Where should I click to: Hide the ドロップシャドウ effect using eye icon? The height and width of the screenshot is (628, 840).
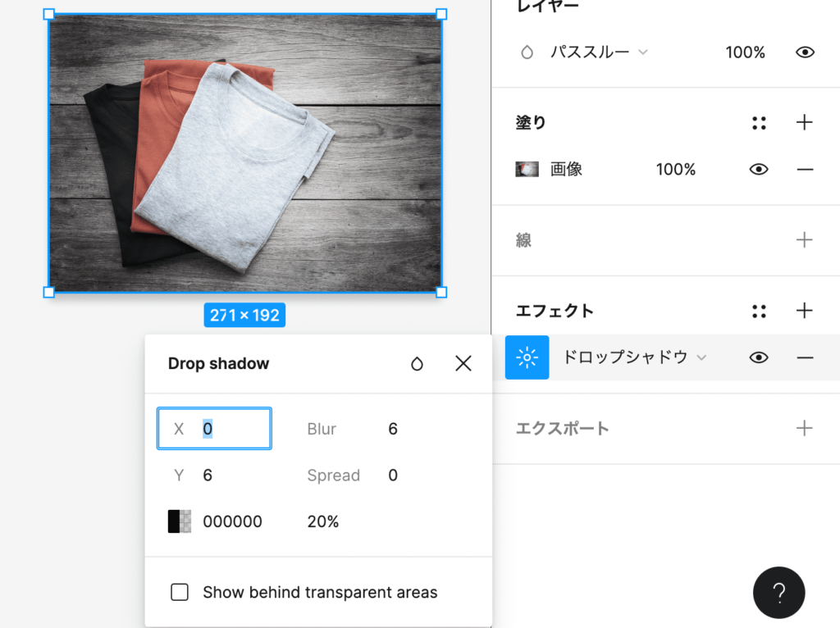click(759, 357)
